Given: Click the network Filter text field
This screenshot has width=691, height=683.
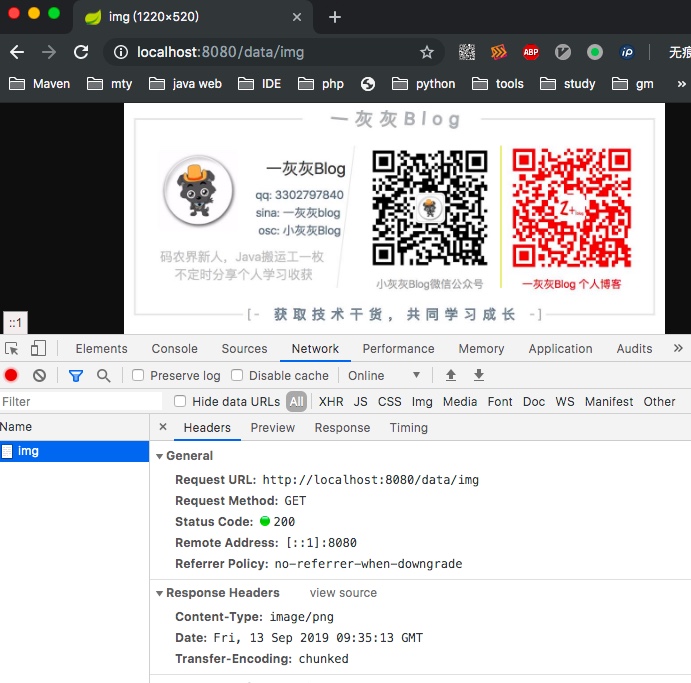Looking at the screenshot, I should pyautogui.click(x=80, y=402).
